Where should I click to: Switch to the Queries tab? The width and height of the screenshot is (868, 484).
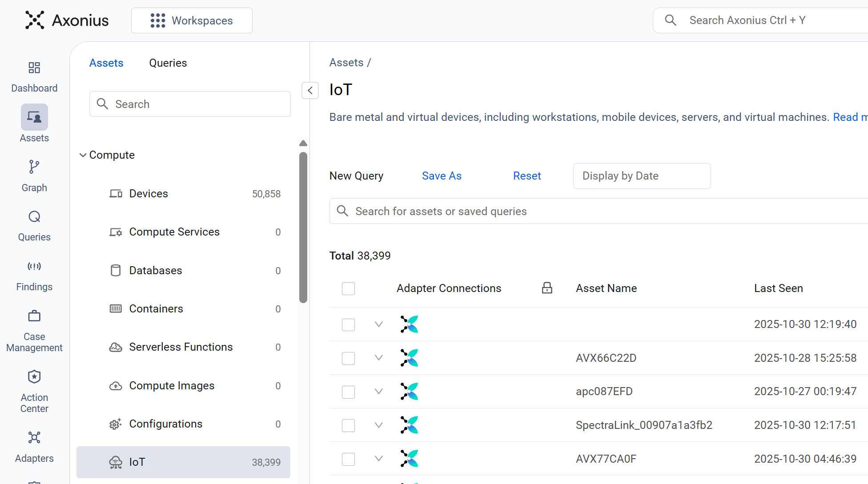168,63
